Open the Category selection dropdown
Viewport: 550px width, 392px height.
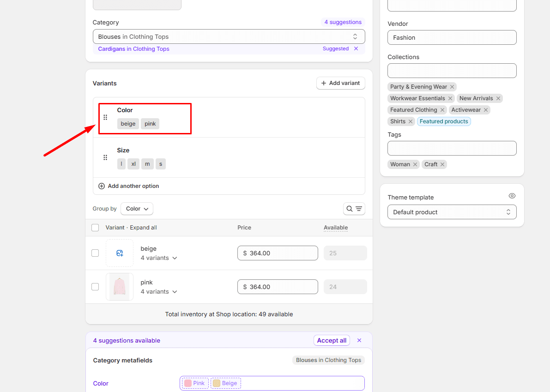[x=229, y=36]
